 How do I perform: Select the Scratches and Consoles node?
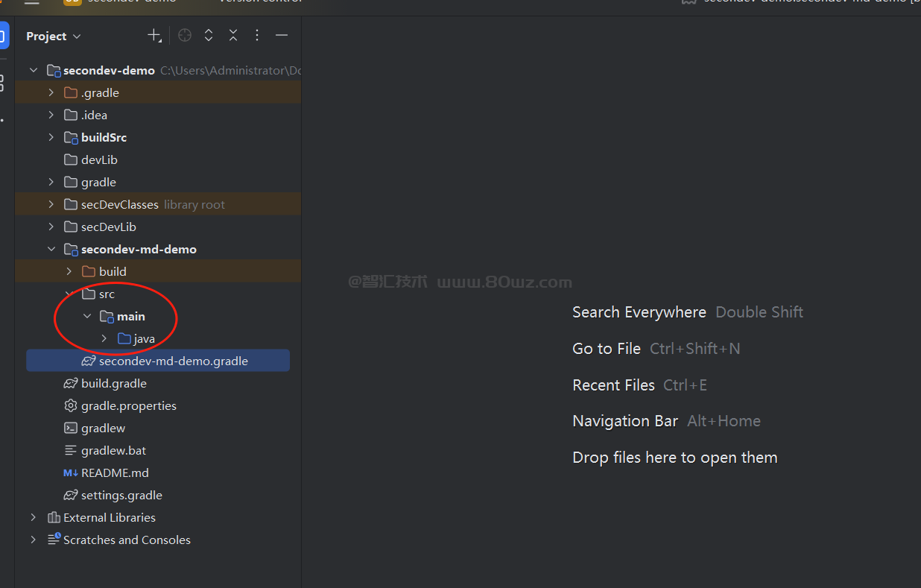(x=127, y=540)
